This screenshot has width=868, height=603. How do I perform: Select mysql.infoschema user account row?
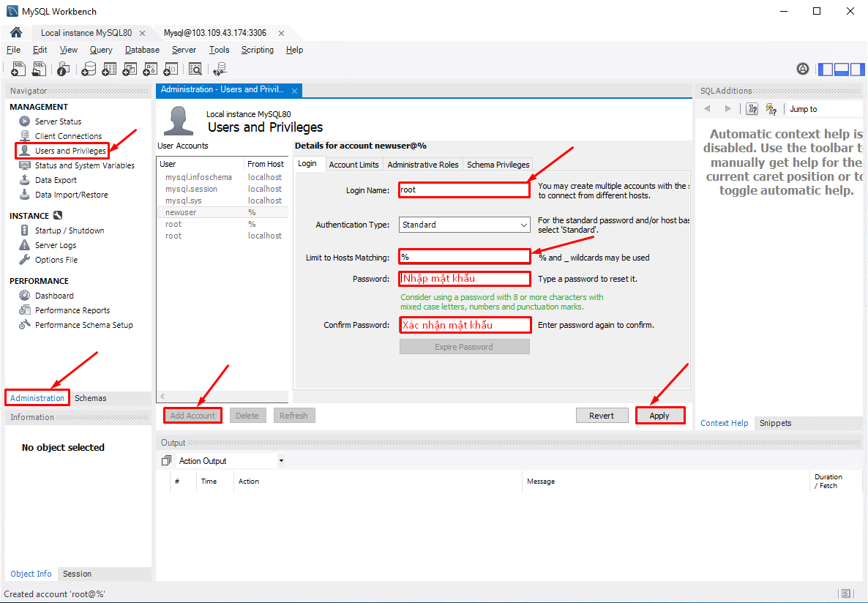(x=222, y=177)
